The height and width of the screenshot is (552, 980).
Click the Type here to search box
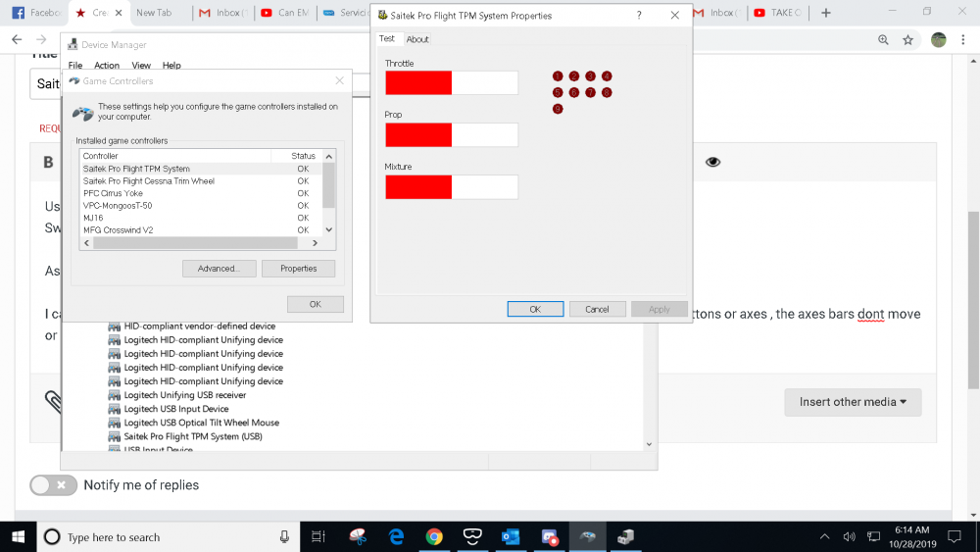168,537
